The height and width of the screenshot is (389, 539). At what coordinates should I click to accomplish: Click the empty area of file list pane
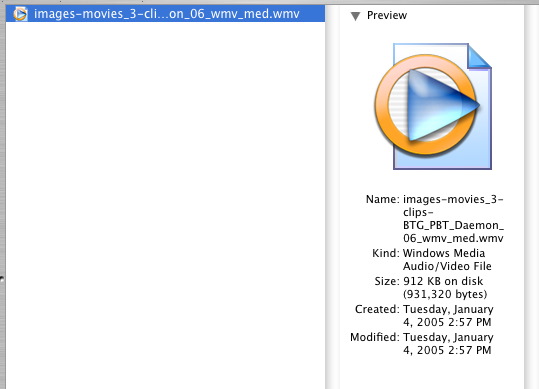(x=165, y=205)
